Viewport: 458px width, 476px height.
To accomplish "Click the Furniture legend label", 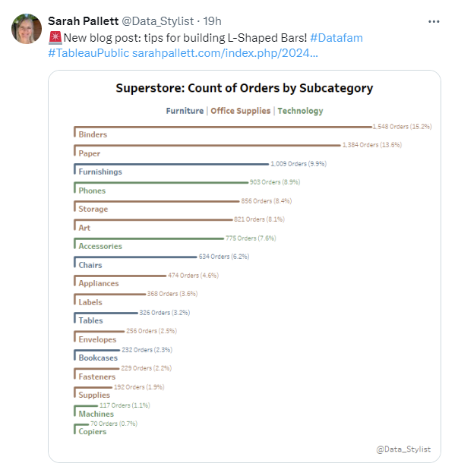I will click(185, 111).
